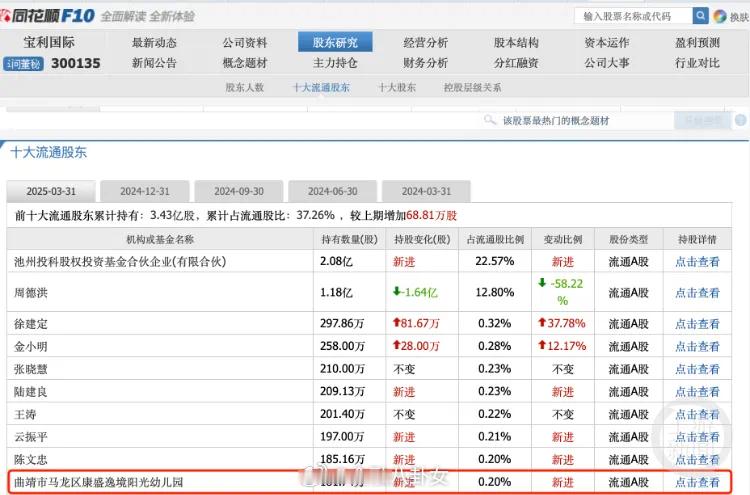Click the 占流通股比例 column header
This screenshot has width=750, height=495.
(495, 239)
